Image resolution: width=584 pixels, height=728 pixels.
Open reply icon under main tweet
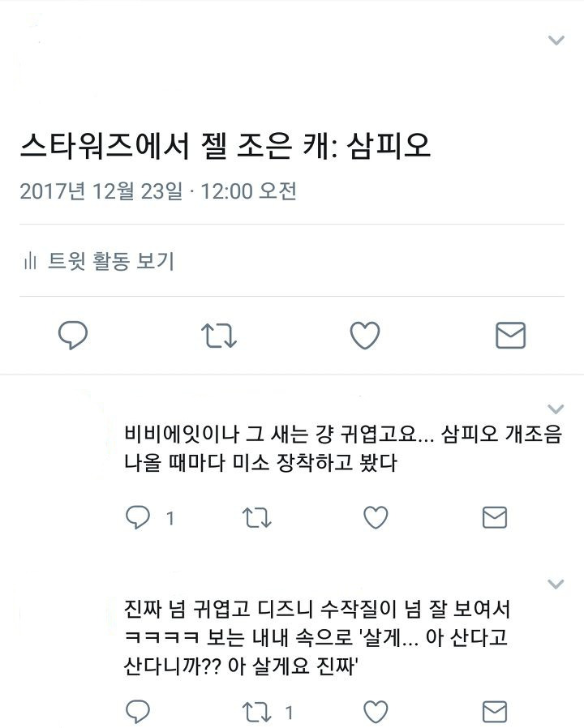[73, 335]
